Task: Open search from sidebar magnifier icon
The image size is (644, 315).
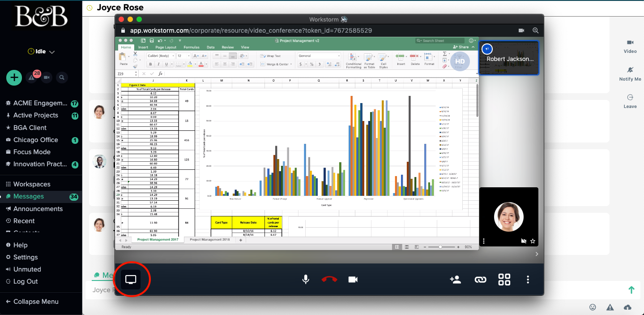Action: tap(62, 78)
